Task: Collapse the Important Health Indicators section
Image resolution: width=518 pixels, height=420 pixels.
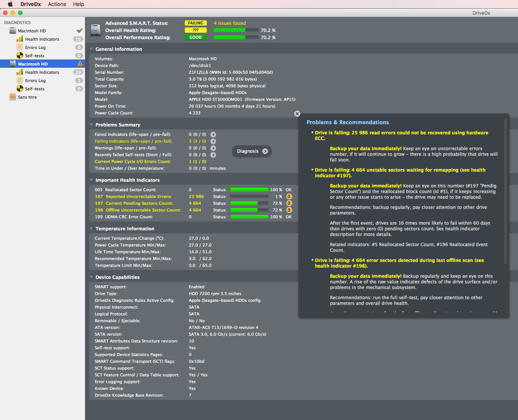Action: tap(91, 180)
